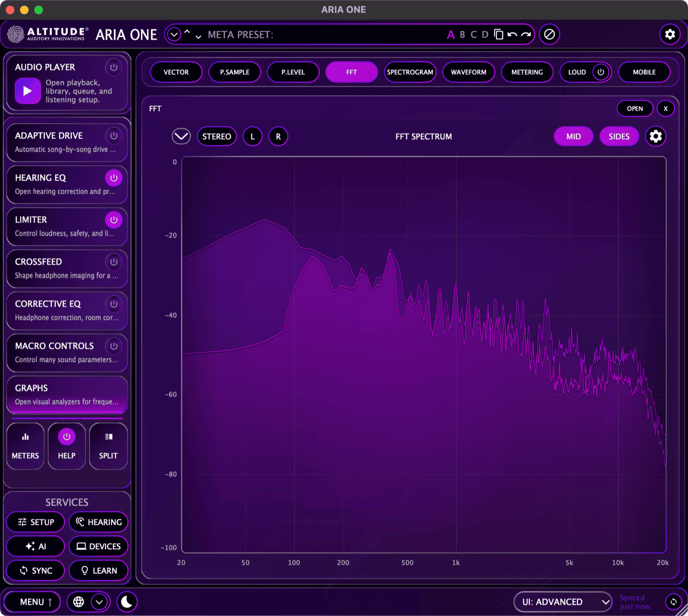Toggle the Help power button
The width and height of the screenshot is (688, 616).
click(x=67, y=437)
